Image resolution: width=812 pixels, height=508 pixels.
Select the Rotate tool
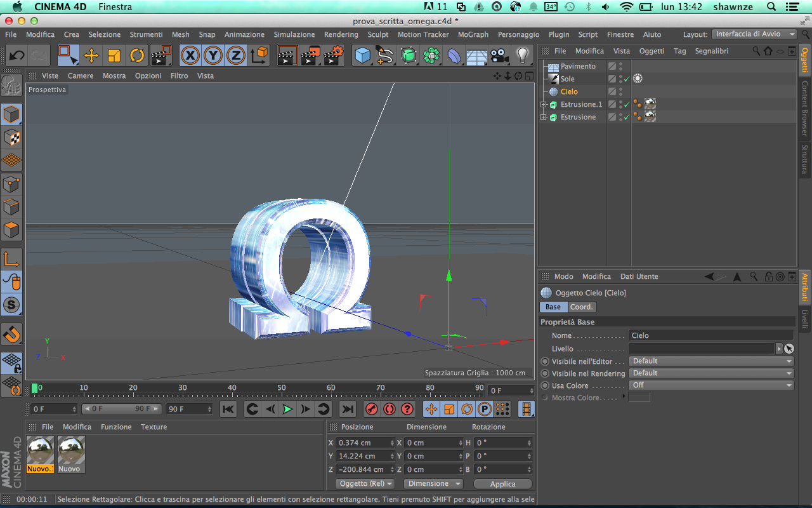(137, 56)
